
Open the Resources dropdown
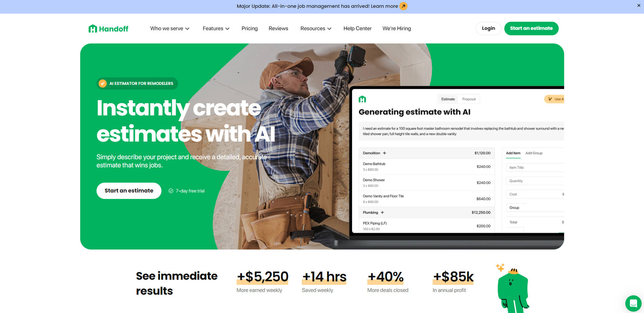pyautogui.click(x=316, y=29)
